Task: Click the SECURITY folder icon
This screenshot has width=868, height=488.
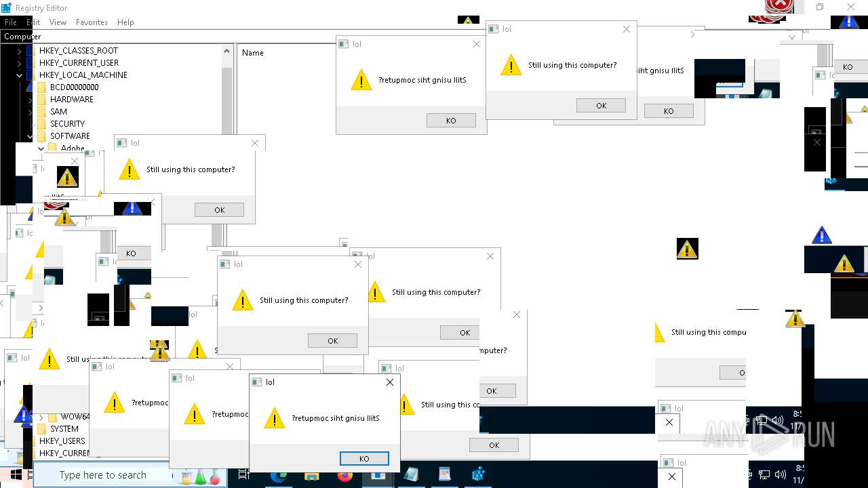Action: [x=41, y=124]
